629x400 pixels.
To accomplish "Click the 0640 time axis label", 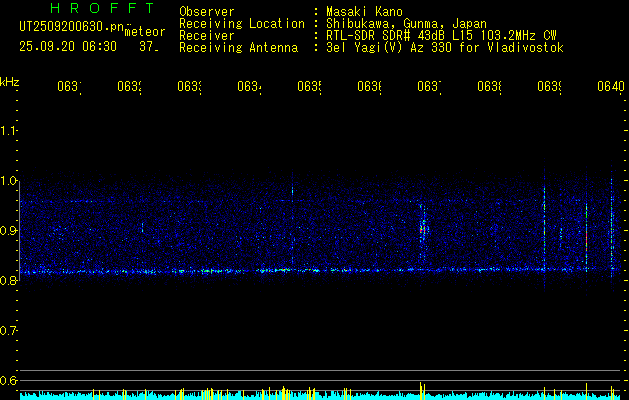I will tap(611, 86).
